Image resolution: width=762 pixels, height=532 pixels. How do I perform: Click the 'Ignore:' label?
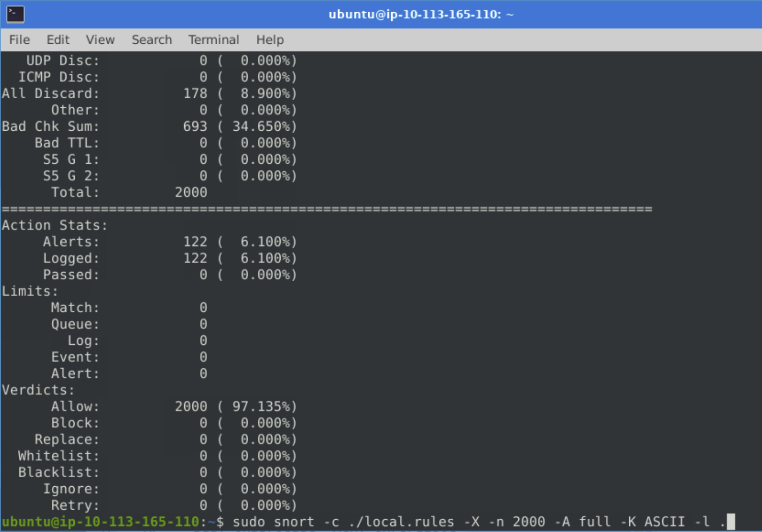pyautogui.click(x=71, y=489)
